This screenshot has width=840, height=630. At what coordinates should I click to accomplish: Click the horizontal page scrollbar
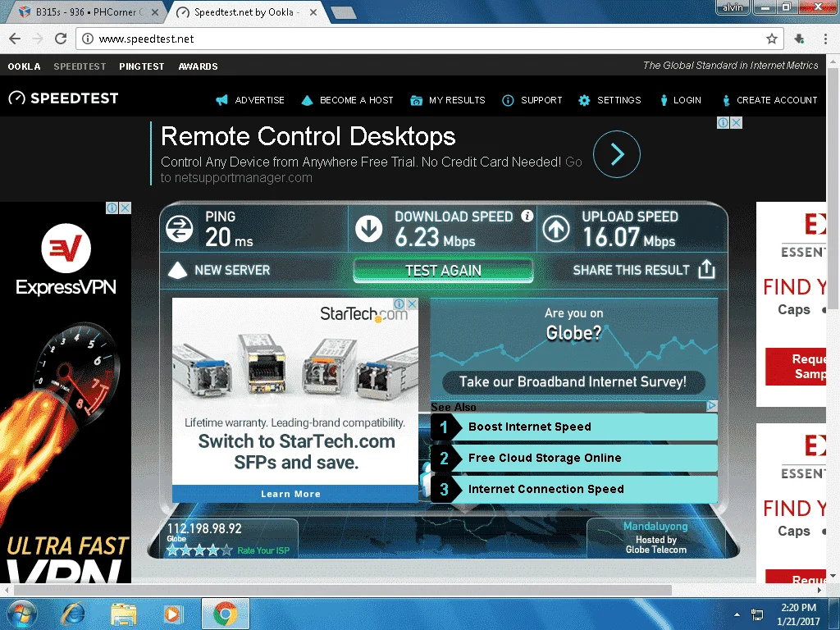pyautogui.click(x=343, y=590)
